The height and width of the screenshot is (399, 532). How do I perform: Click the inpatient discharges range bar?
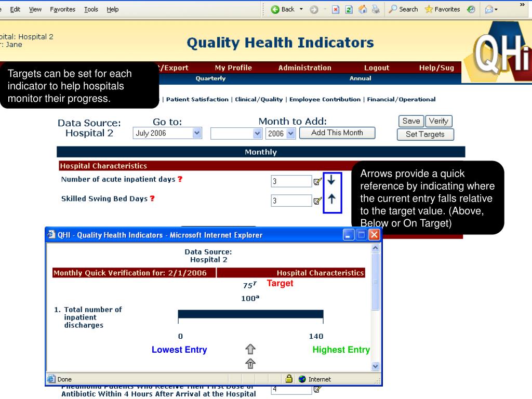[250, 314]
